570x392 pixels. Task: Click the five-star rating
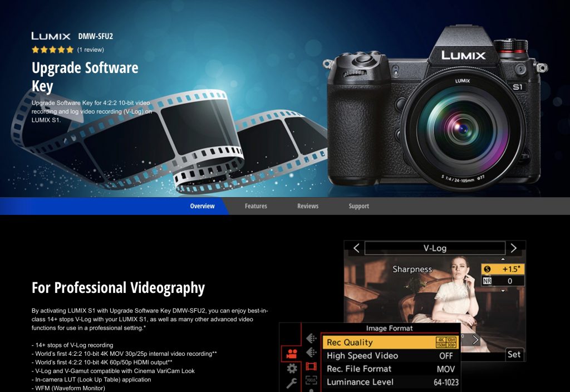[x=53, y=50]
